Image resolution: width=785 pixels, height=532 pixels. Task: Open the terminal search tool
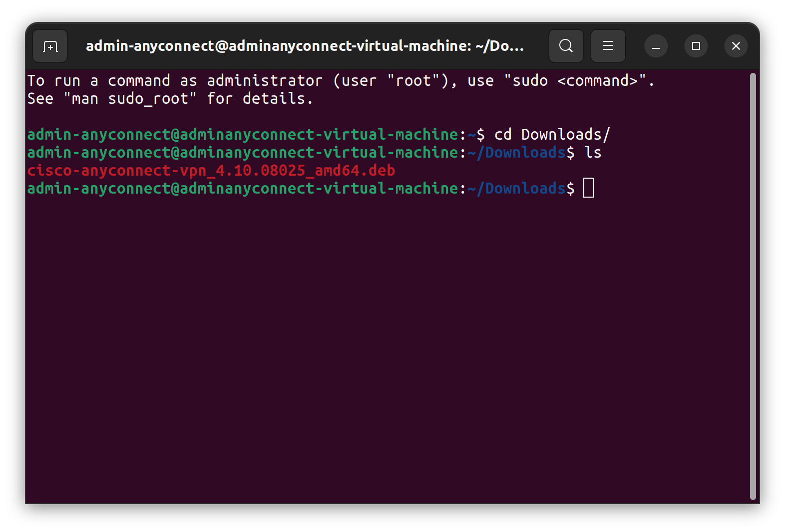point(566,46)
